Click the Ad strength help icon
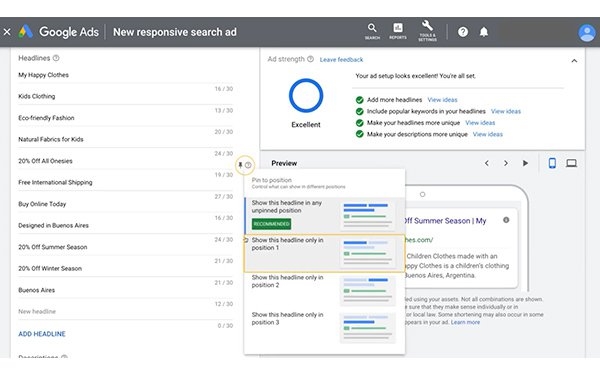This screenshot has width=600, height=375. [x=310, y=59]
